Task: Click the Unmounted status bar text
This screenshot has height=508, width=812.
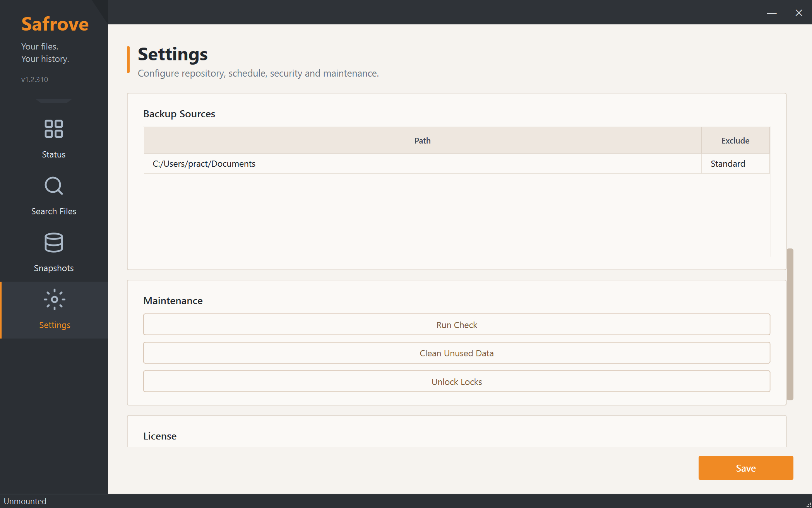Action: [x=25, y=501]
